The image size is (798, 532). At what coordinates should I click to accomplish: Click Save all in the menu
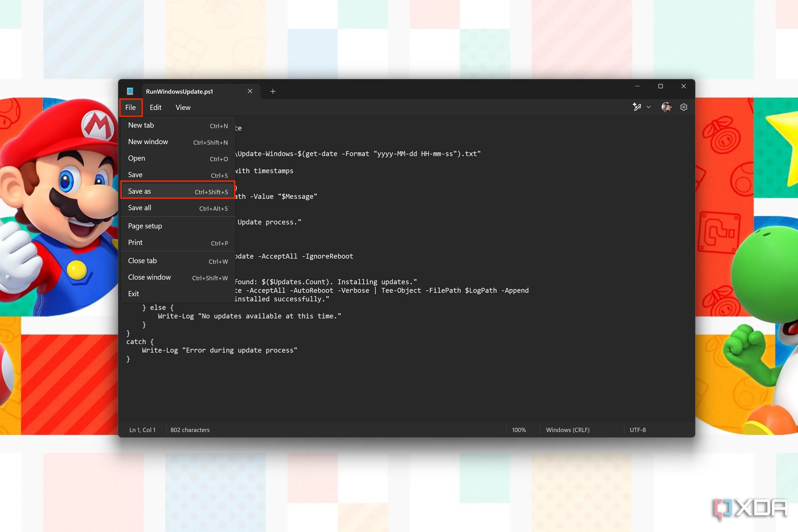pyautogui.click(x=177, y=208)
